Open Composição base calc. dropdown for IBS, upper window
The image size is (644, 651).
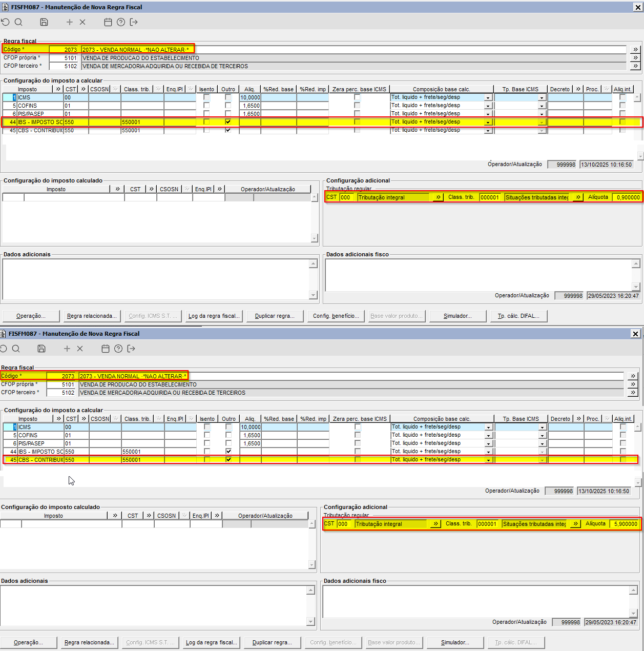[x=488, y=122]
